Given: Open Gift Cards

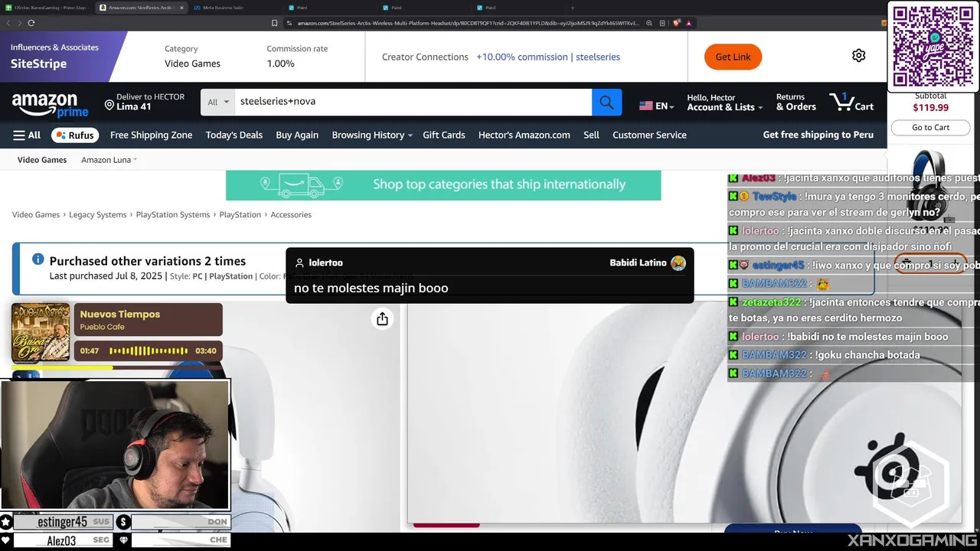Looking at the screenshot, I should click(444, 135).
